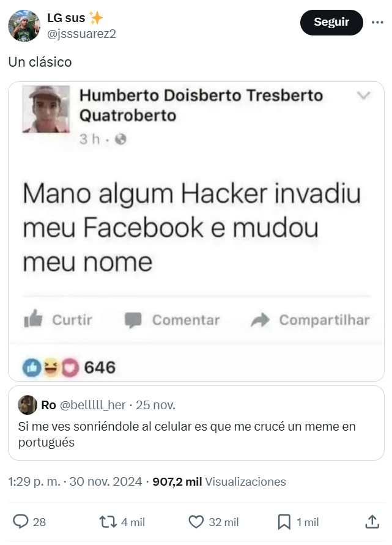
Task: Open LG sus display name
Action: pyautogui.click(x=66, y=18)
